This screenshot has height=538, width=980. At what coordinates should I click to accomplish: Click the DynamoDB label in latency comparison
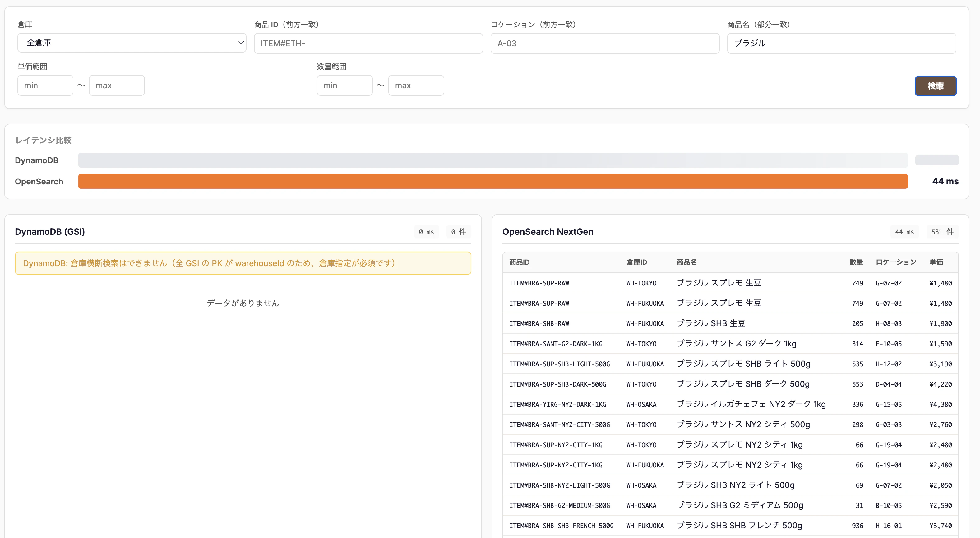(x=36, y=160)
